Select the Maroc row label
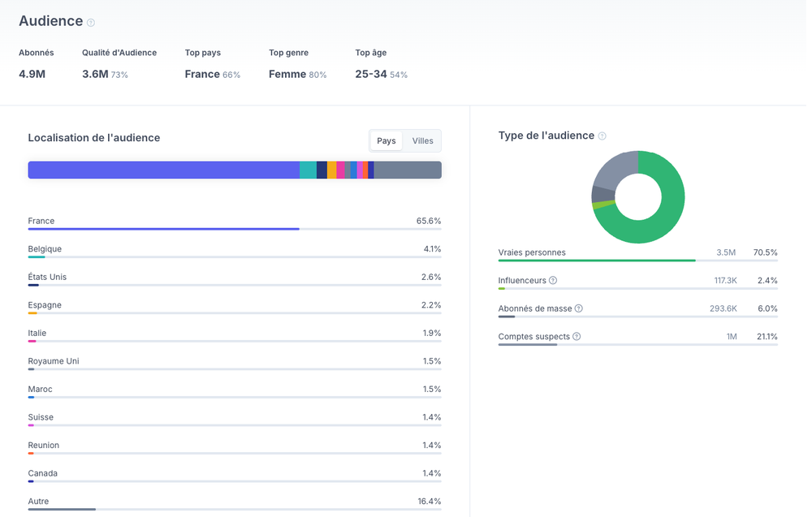Screen dimensions: 812x517 40,389
